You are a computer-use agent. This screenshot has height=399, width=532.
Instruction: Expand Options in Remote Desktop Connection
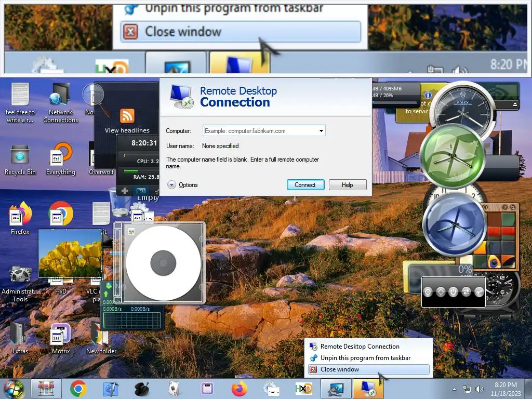click(x=182, y=185)
